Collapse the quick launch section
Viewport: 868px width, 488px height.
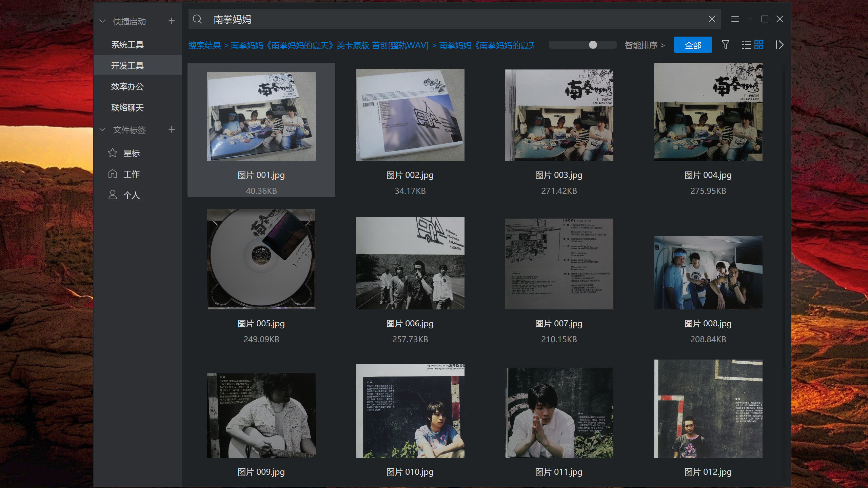click(x=102, y=21)
